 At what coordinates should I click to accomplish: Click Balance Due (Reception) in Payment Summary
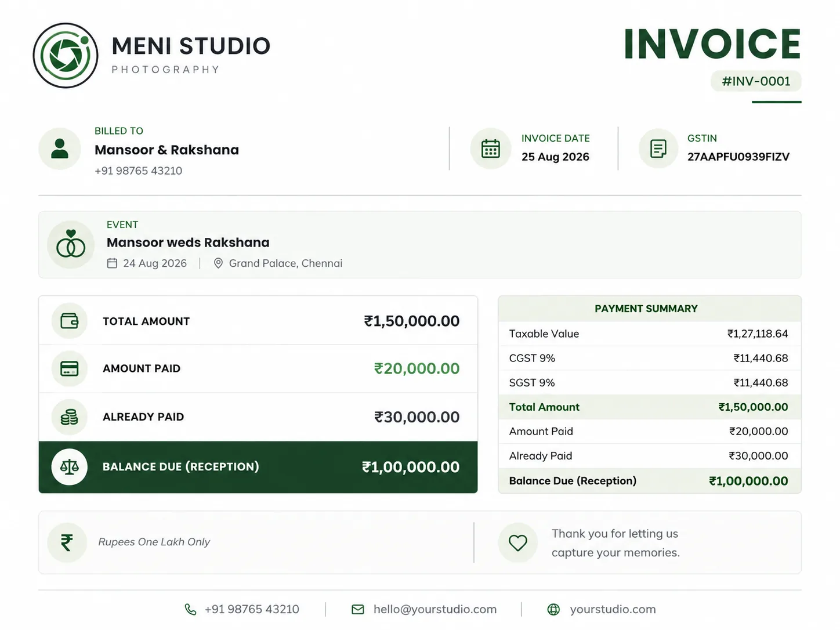573,481
